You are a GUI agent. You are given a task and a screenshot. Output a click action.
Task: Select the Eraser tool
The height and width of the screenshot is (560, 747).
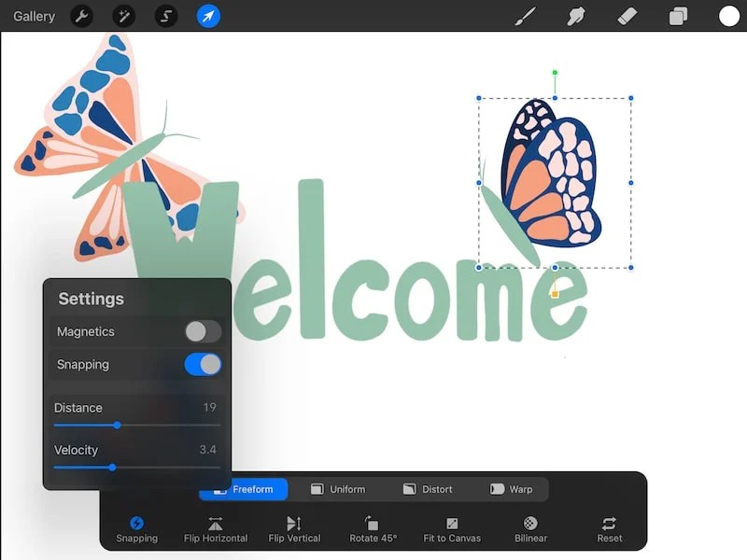(627, 16)
